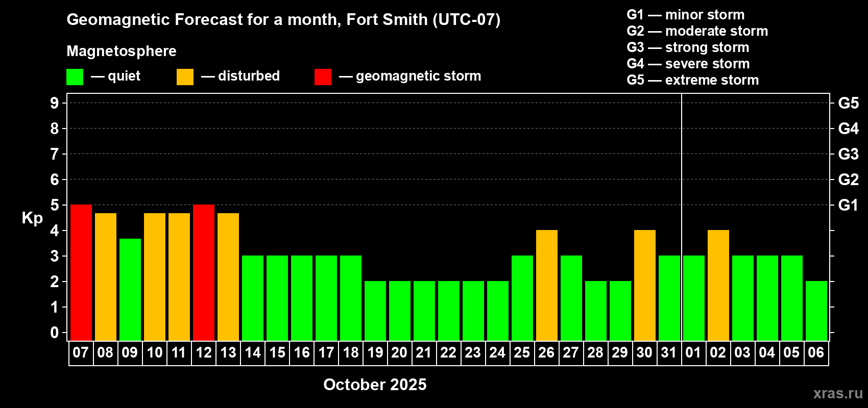The width and height of the screenshot is (868, 408).
Task: Click the red bar above date 07
Action: [81, 273]
